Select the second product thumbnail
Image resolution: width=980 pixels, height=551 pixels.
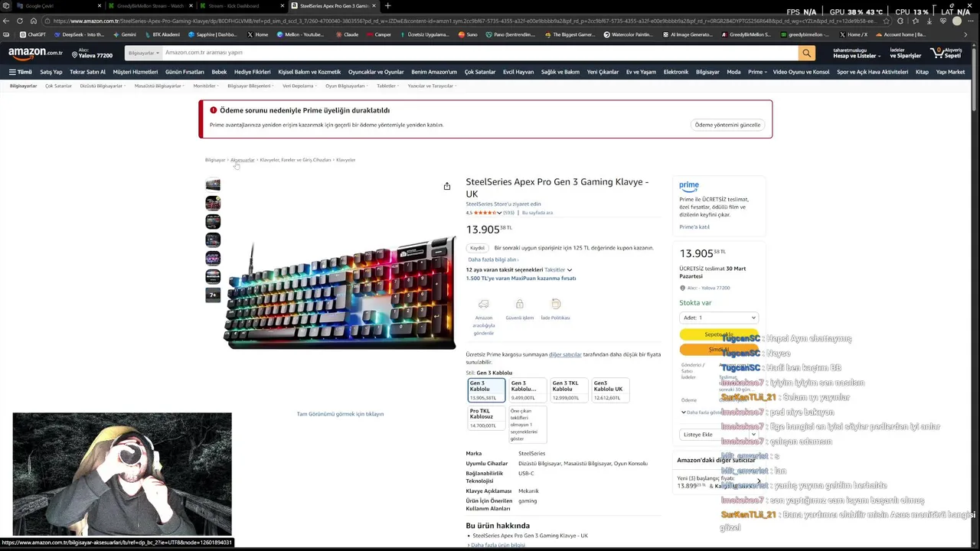click(213, 203)
